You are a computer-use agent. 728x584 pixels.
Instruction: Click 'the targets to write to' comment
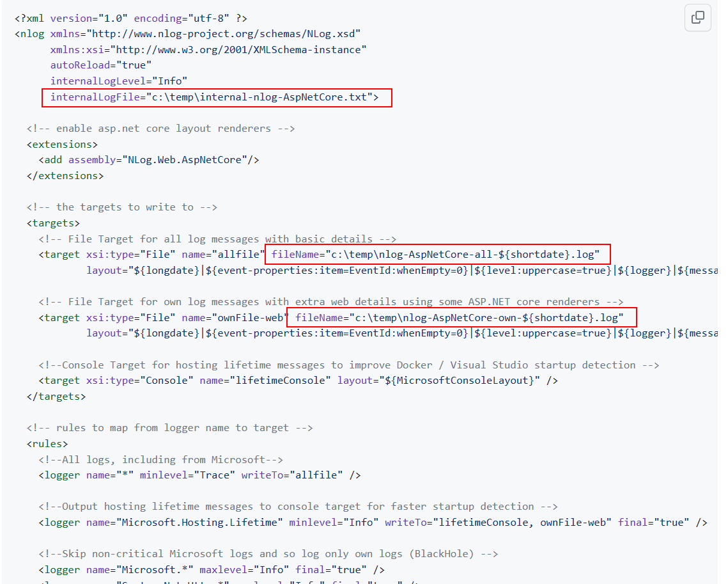click(x=122, y=207)
